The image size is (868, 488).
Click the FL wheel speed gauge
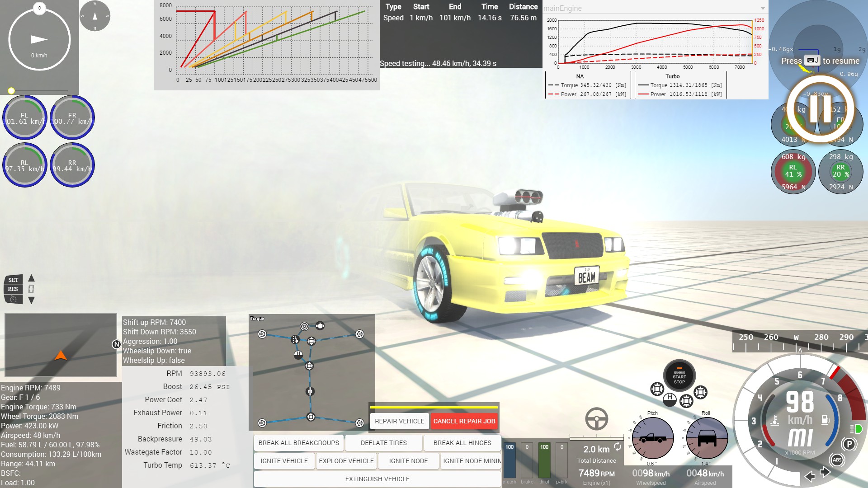pos(25,117)
